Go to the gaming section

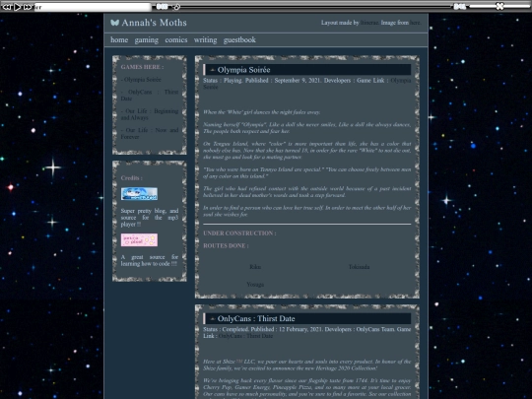coord(147,40)
